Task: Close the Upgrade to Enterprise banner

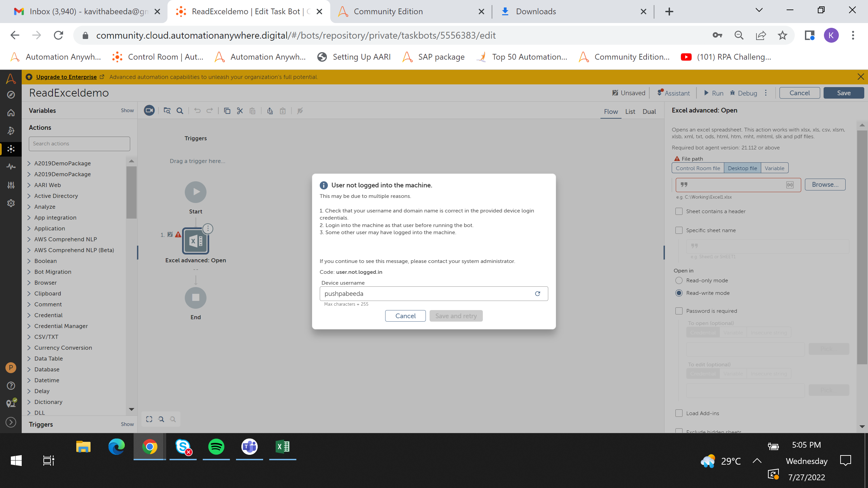Action: 861,77
